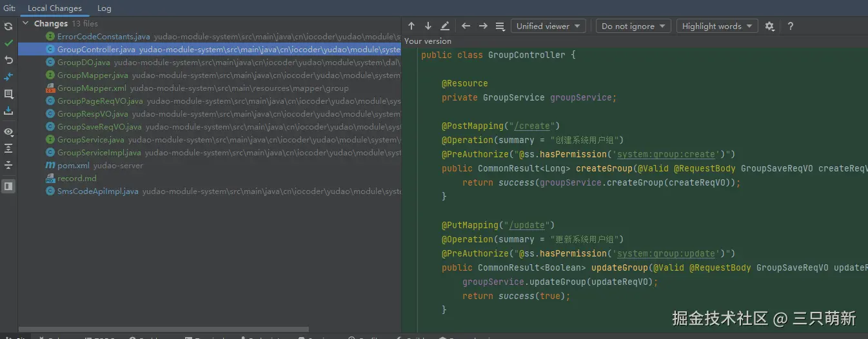Collapse the Changes tree node

pos(26,24)
